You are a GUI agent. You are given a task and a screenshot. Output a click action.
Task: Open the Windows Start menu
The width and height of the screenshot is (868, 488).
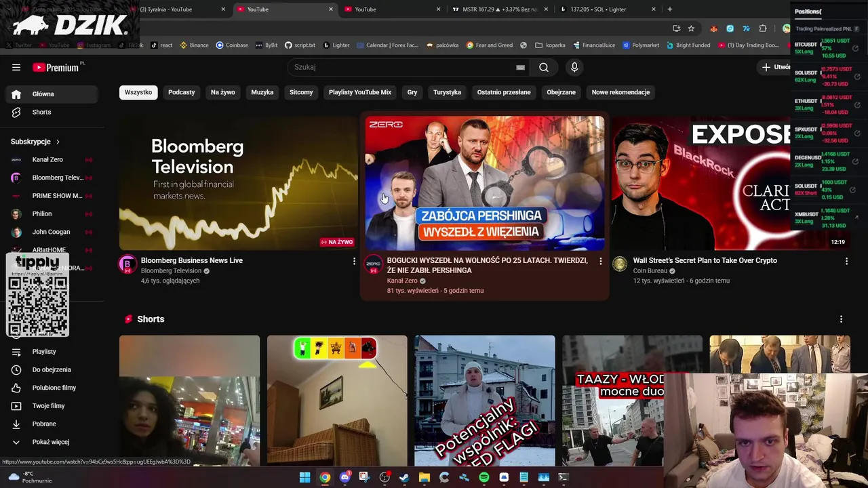coord(305,477)
